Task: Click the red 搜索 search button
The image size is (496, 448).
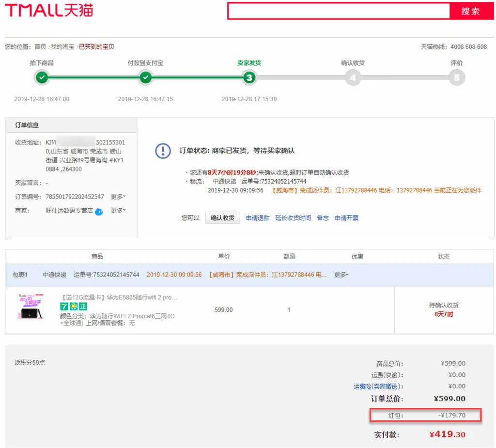Action: click(x=470, y=11)
